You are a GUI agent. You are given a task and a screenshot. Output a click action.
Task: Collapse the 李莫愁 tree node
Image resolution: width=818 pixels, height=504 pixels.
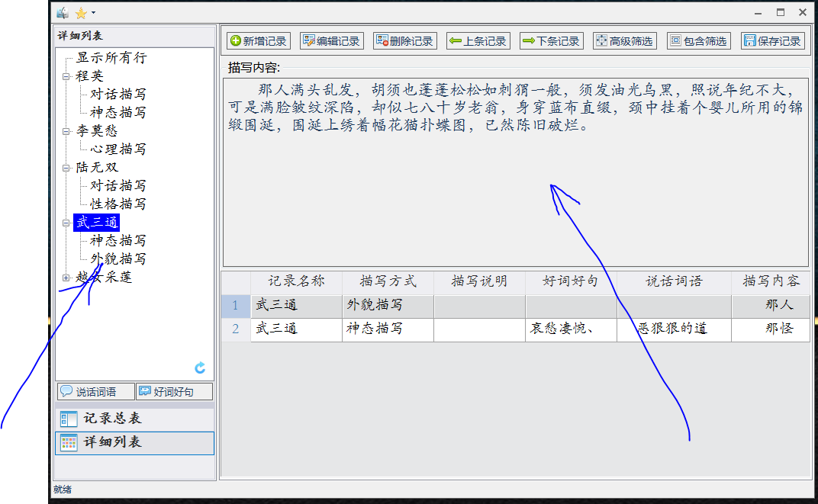(x=66, y=131)
